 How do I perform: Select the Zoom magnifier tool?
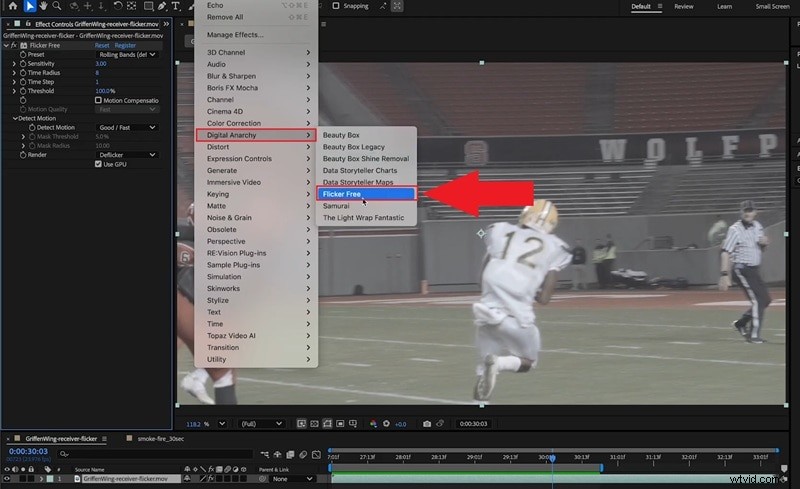57,6
